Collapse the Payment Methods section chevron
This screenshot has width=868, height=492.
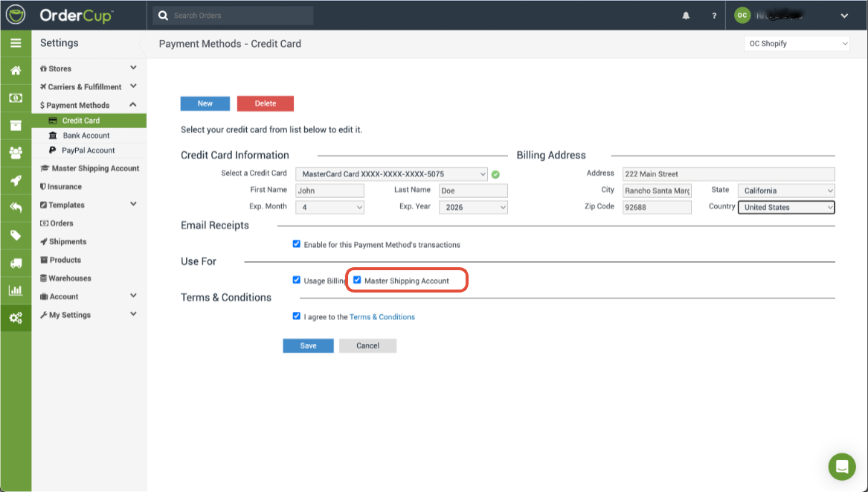133,104
